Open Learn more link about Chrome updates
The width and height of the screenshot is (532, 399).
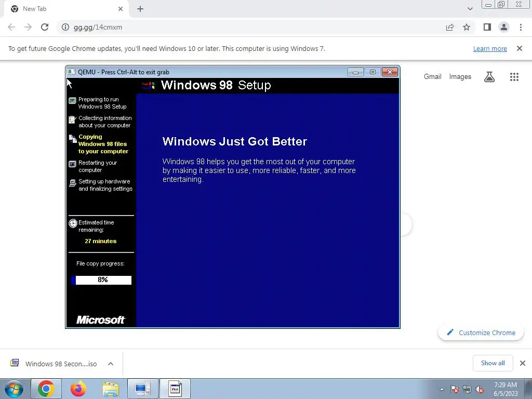tap(490, 48)
